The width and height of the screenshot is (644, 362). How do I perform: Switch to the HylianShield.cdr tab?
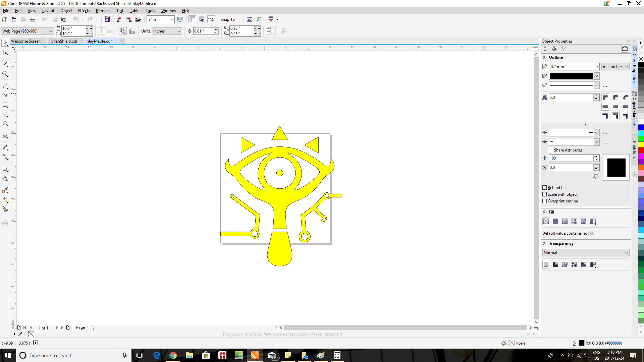coord(63,41)
